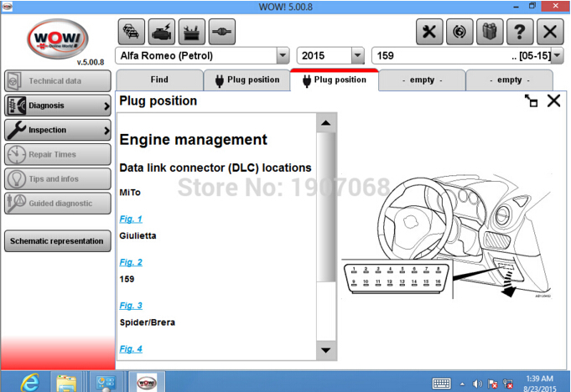Click the WOW! logo

58,39
